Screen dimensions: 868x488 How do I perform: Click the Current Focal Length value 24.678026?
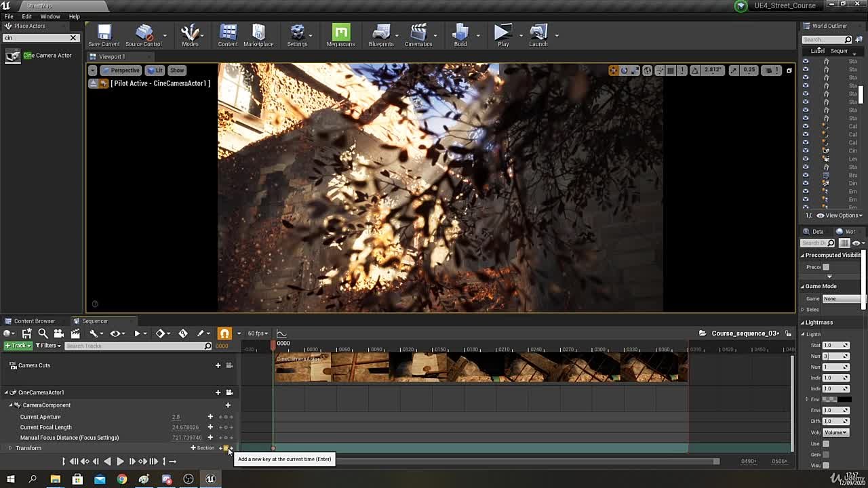(185, 428)
